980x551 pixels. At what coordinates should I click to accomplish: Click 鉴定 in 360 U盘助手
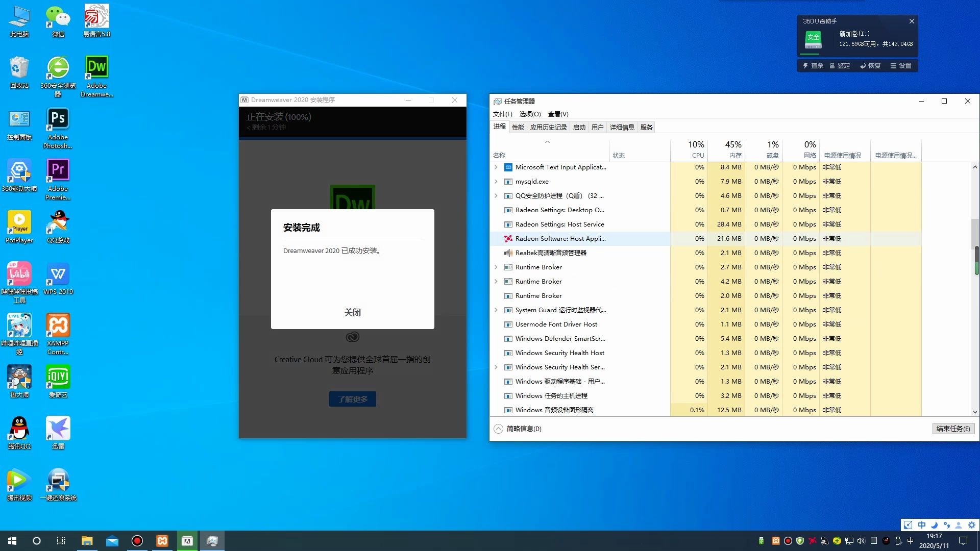[840, 65]
